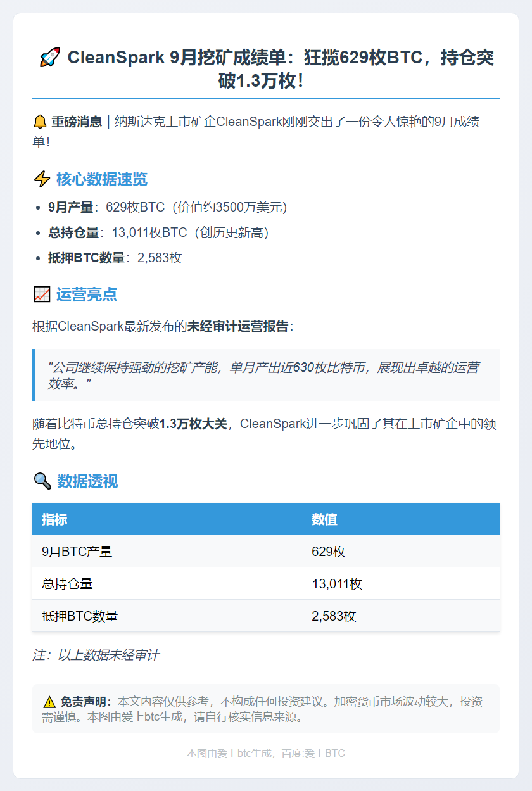Click the 指标 table column header
The image size is (532, 791).
tap(54, 519)
